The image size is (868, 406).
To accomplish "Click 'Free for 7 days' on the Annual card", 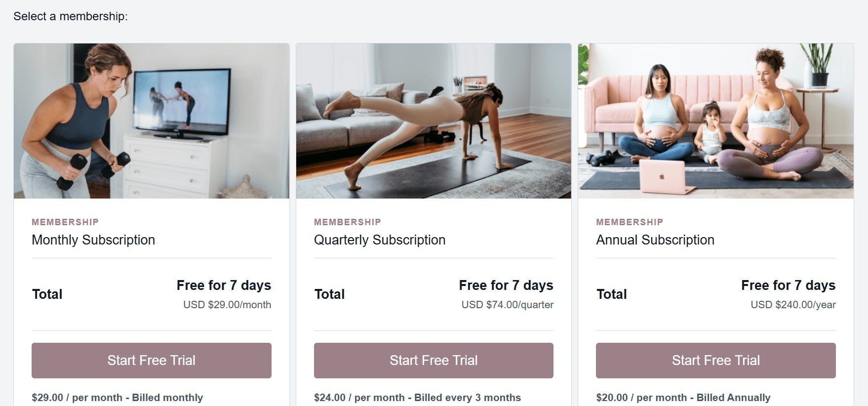I will point(789,285).
